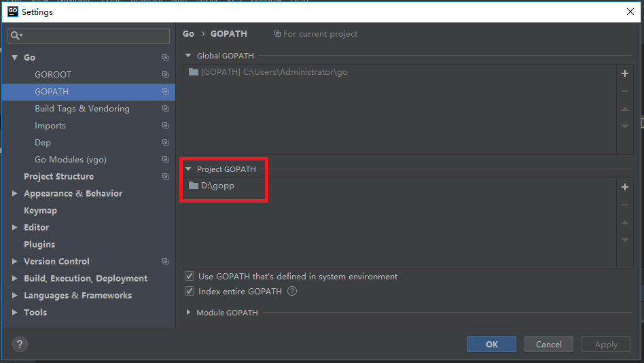Click the help question mark button
This screenshot has height=363, width=644.
[20, 344]
